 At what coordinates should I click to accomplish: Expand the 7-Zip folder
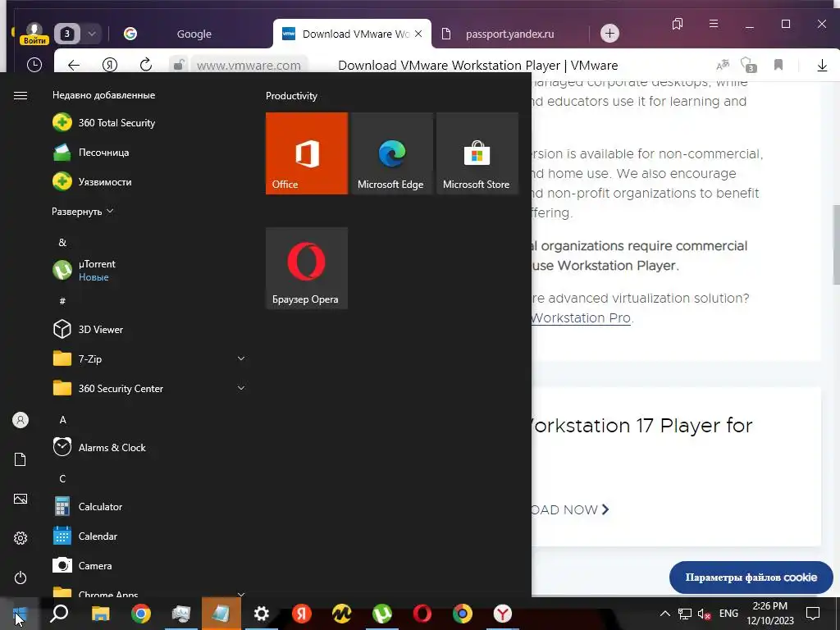(x=241, y=358)
